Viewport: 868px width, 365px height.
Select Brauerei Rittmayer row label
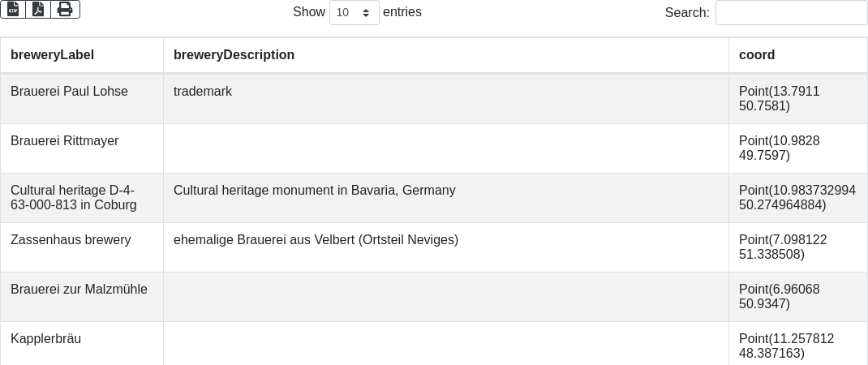[x=65, y=140]
